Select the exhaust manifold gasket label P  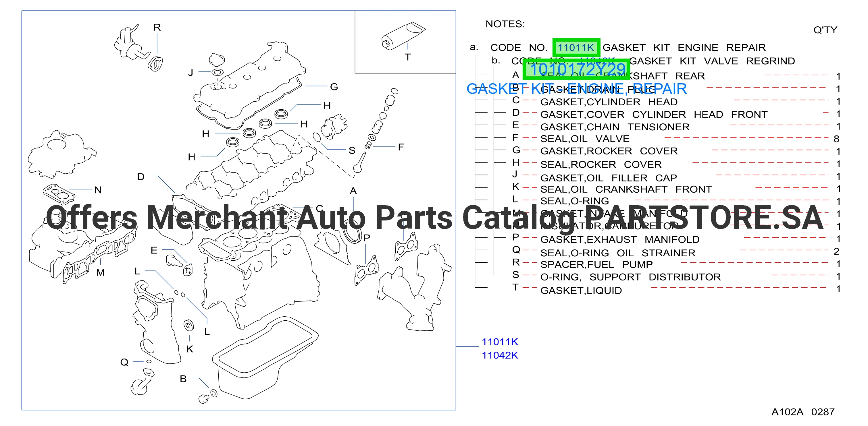pyautogui.click(x=367, y=238)
